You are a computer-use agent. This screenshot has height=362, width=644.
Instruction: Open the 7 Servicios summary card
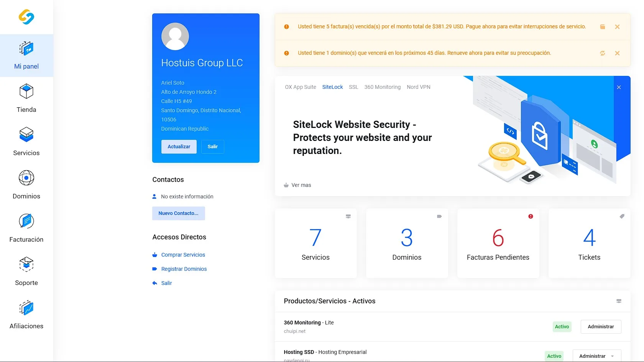[x=315, y=243]
